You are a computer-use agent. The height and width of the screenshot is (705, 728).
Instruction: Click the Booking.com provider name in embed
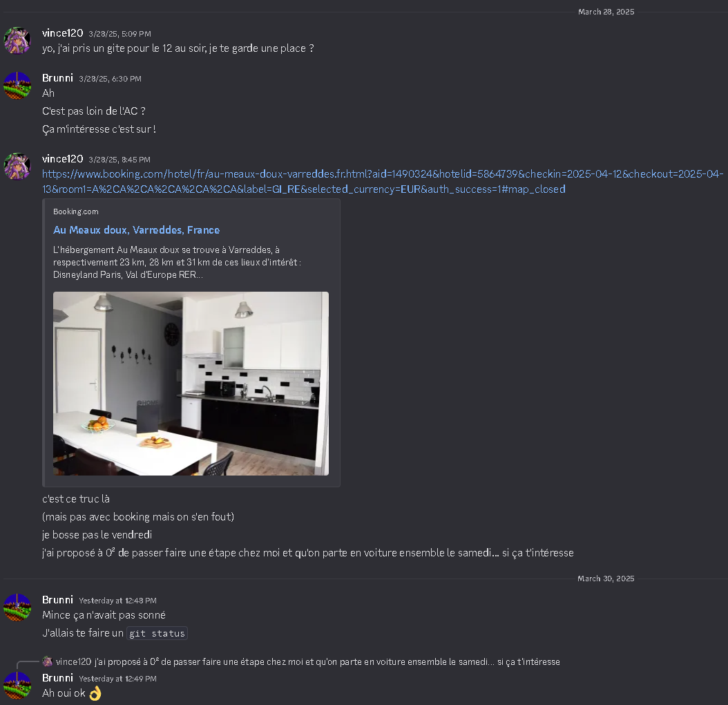(x=76, y=211)
